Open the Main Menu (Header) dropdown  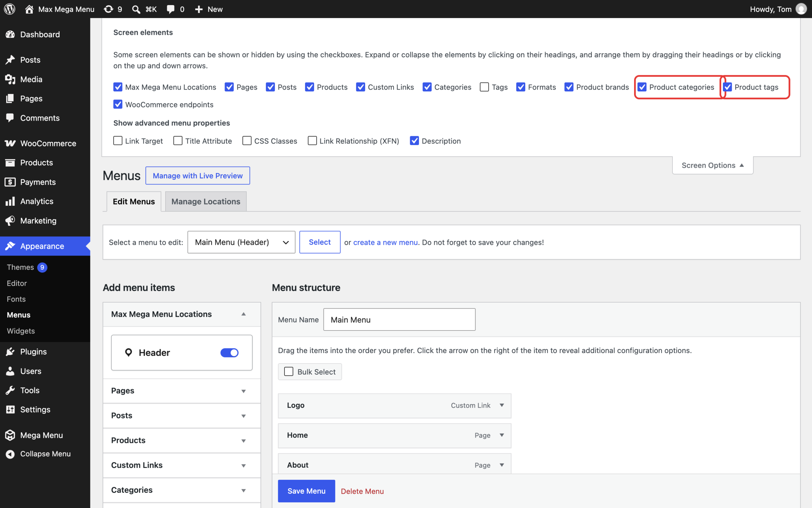click(241, 242)
